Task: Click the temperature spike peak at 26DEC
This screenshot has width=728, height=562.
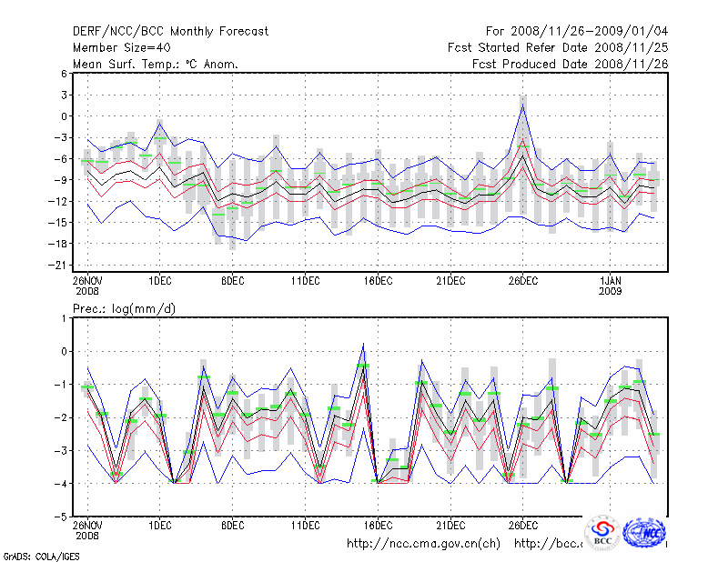Action: pyautogui.click(x=523, y=105)
